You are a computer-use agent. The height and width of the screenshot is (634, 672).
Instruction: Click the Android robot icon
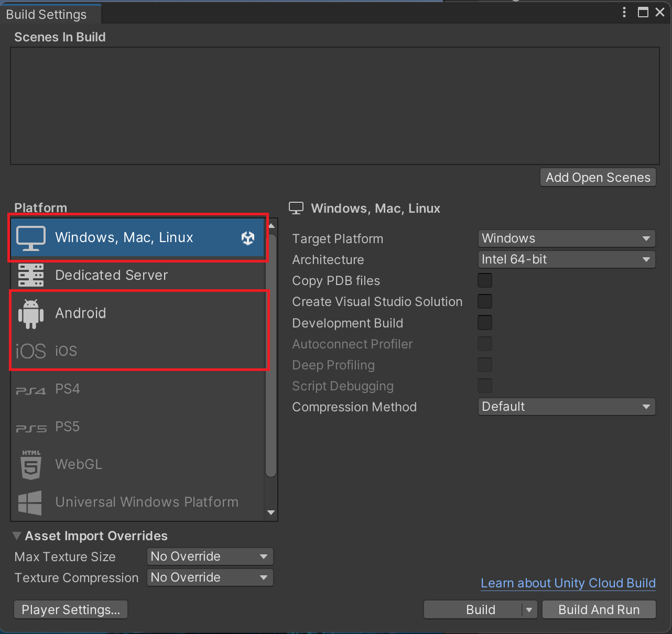31,314
